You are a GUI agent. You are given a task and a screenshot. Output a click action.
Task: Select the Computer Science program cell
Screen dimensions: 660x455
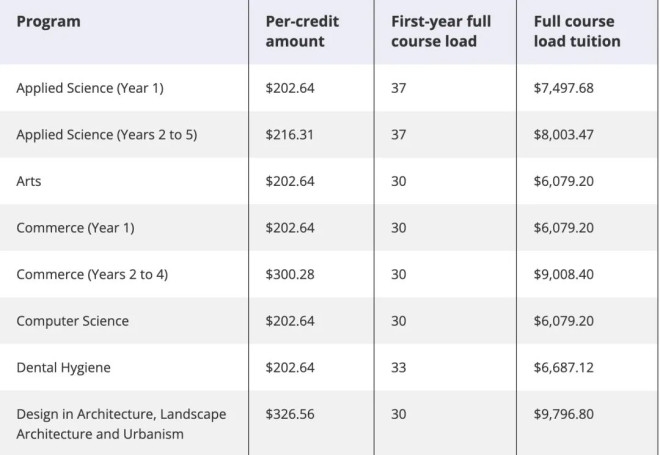coord(72,321)
